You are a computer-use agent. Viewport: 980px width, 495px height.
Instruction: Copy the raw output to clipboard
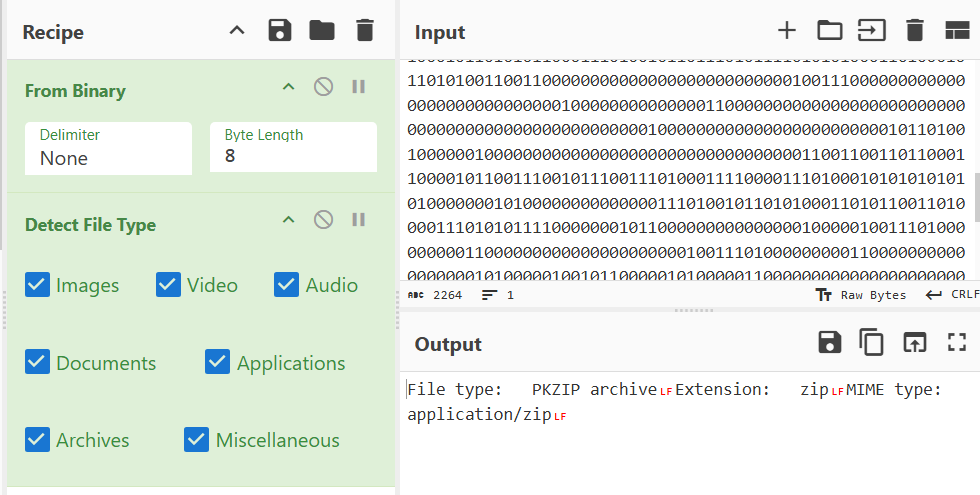pos(872,343)
